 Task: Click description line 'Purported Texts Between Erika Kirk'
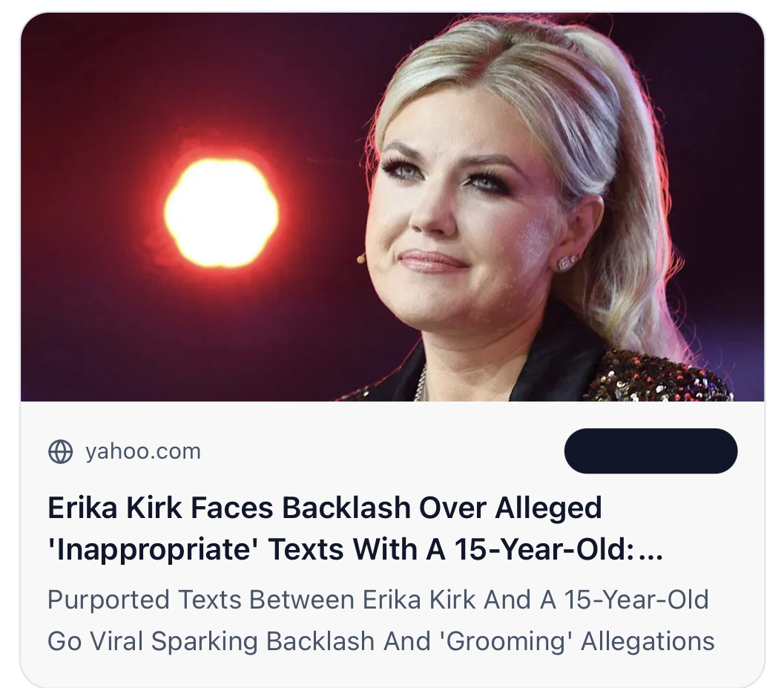tap(261, 600)
